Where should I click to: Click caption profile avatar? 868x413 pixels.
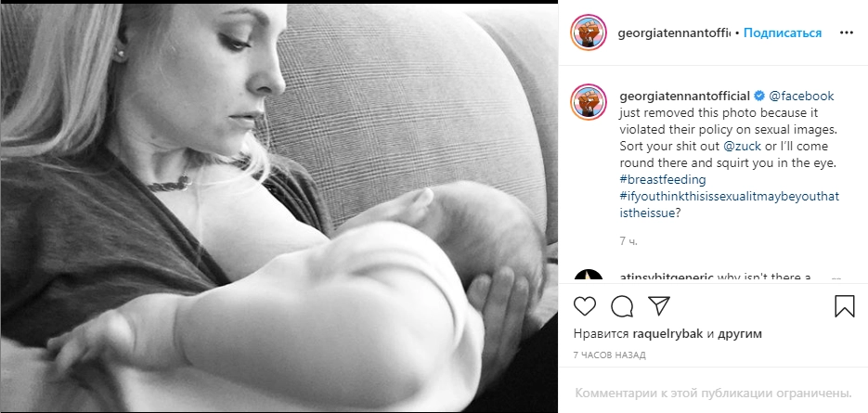pyautogui.click(x=589, y=102)
